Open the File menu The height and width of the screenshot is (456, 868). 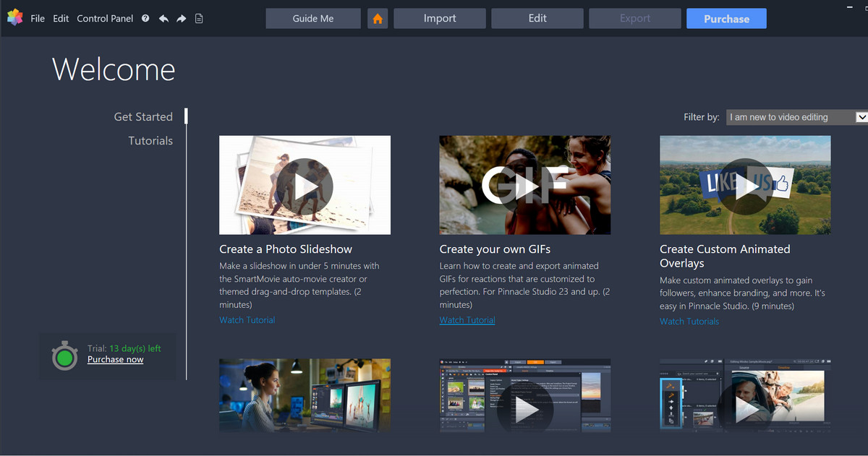(x=38, y=18)
